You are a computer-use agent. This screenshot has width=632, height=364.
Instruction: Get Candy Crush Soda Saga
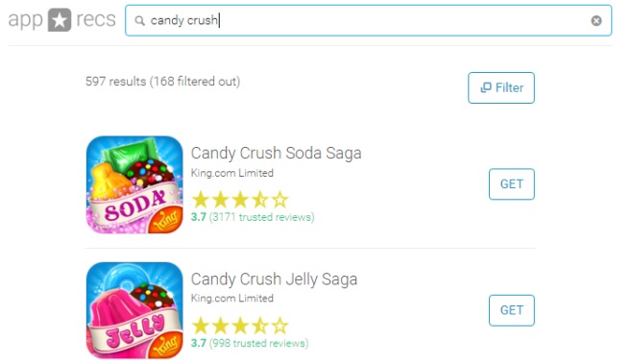(512, 184)
